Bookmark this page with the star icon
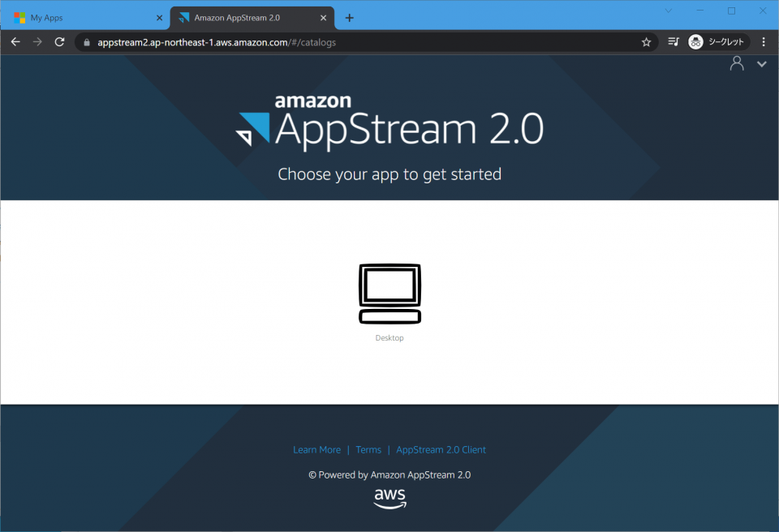Image resolution: width=779 pixels, height=532 pixels. [x=646, y=42]
